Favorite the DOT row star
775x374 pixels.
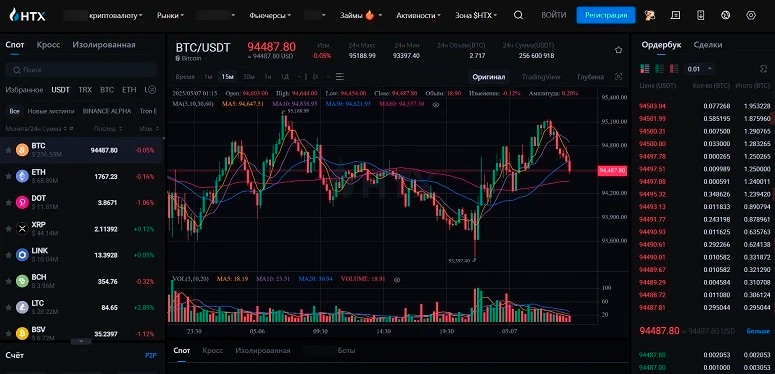pyautogui.click(x=8, y=203)
